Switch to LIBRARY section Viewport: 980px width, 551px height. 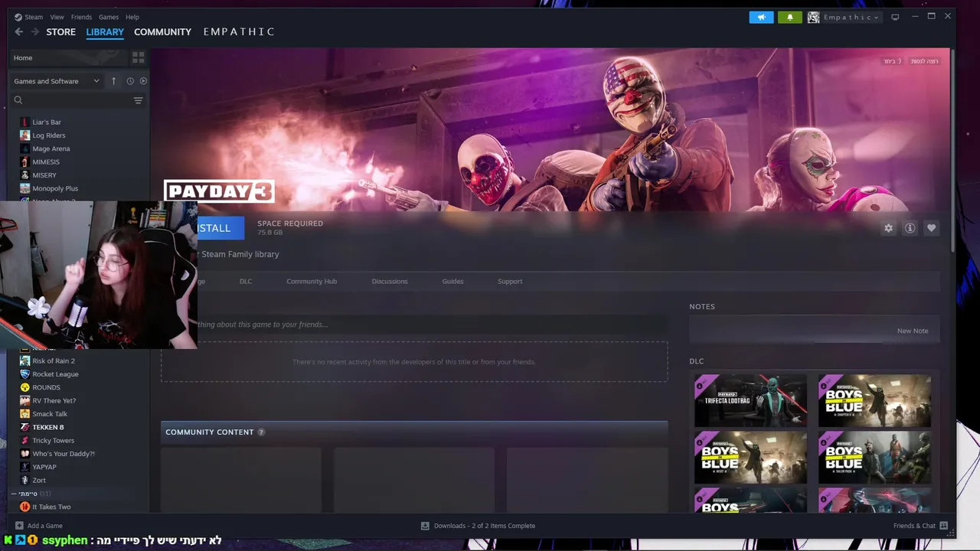pos(105,32)
